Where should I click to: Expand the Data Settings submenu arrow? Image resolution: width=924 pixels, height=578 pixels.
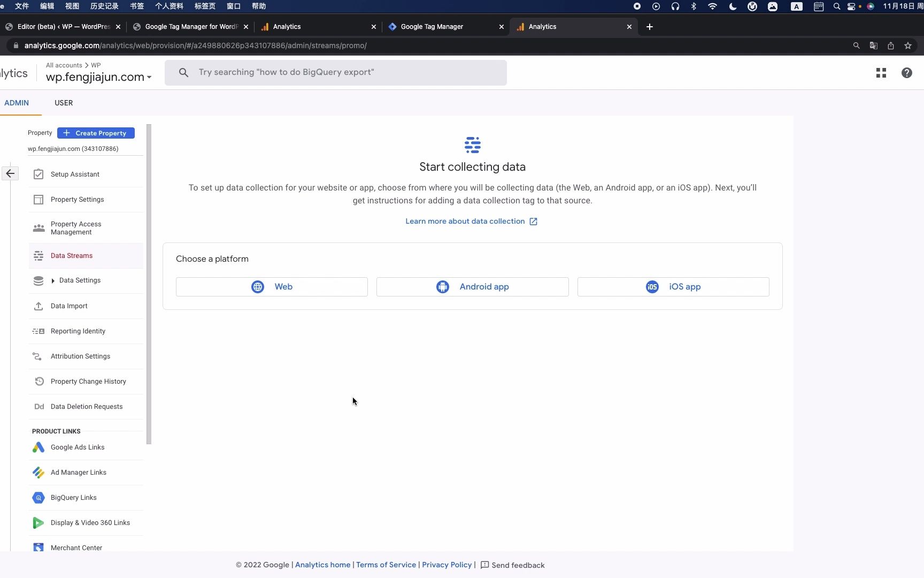(x=53, y=281)
